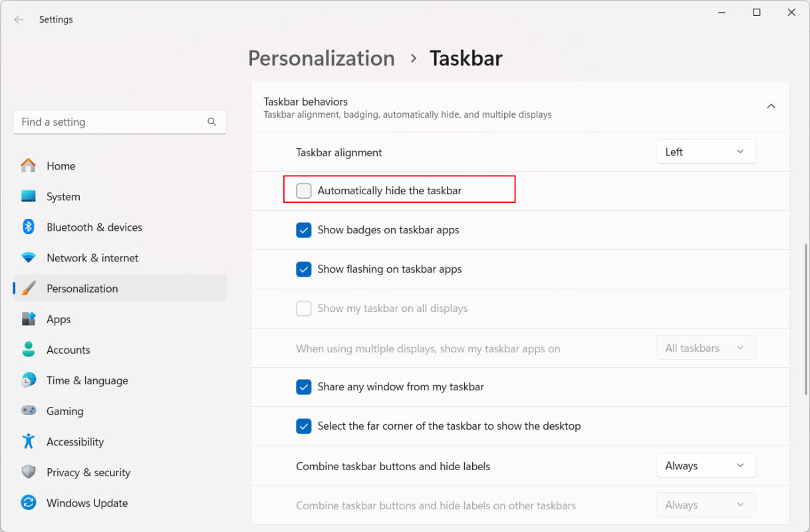Open the Taskbar alignment dropdown
The image size is (810, 532).
pyautogui.click(x=705, y=152)
